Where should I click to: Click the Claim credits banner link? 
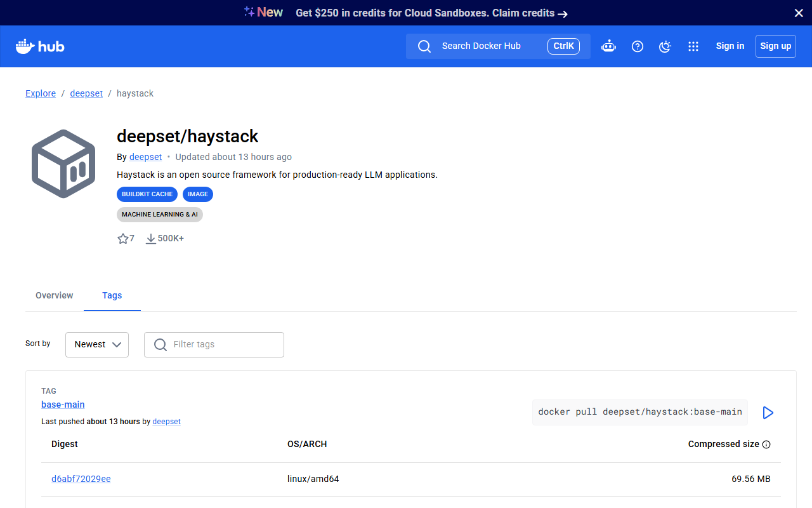click(x=530, y=13)
